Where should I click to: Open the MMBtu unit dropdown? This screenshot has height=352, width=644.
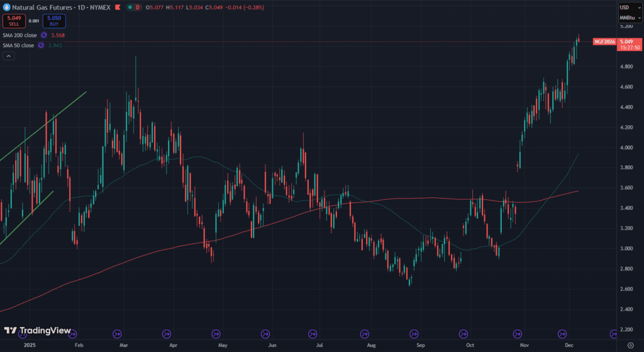[x=627, y=18]
